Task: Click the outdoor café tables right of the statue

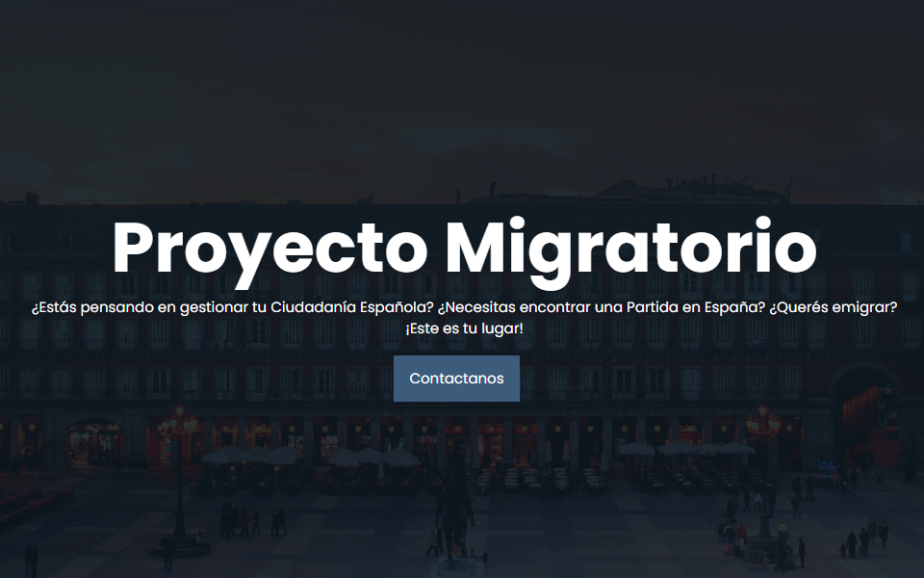Action: 568,479
